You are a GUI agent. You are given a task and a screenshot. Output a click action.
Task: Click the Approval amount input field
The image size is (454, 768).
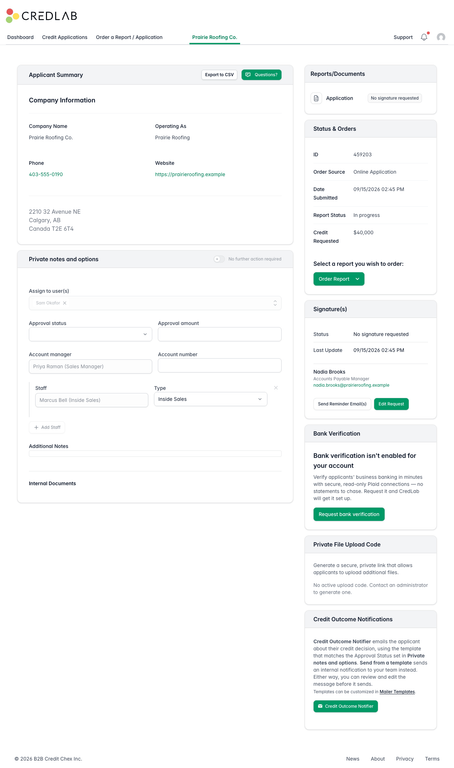coord(219,334)
